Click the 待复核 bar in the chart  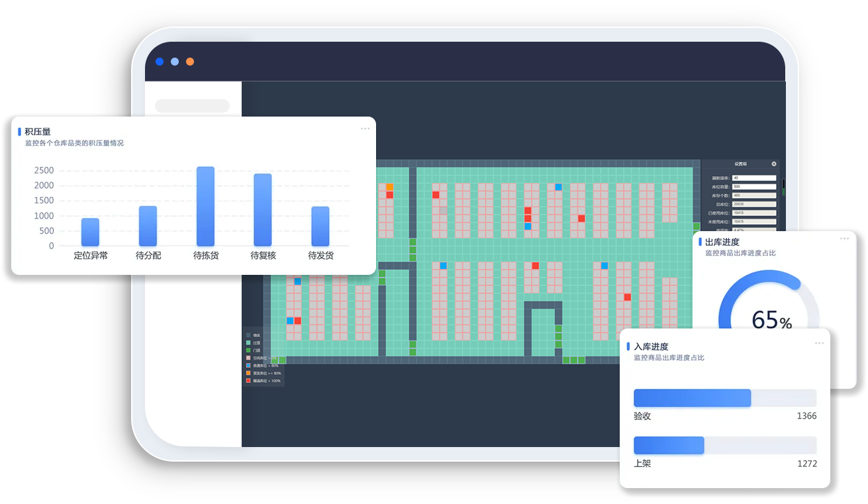pyautogui.click(x=263, y=210)
